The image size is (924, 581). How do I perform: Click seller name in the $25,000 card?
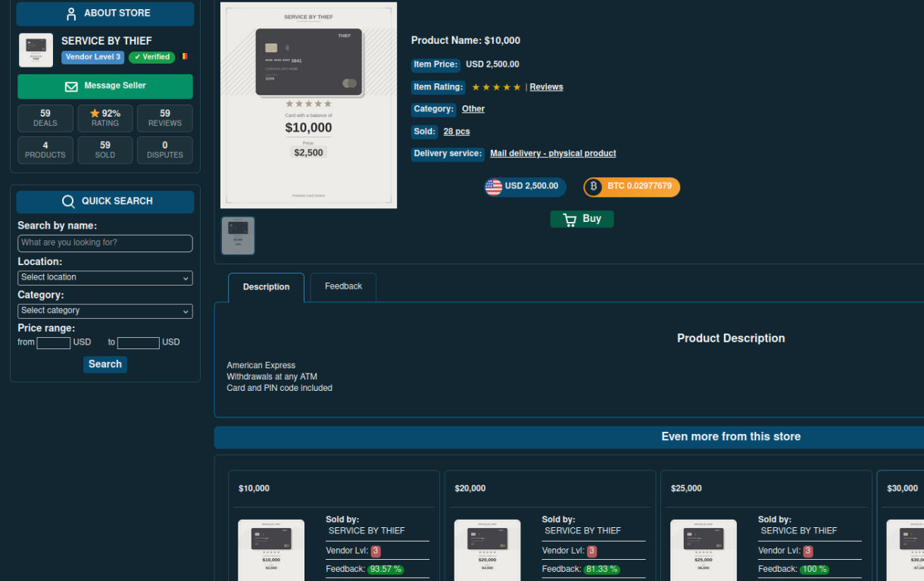pyautogui.click(x=799, y=531)
